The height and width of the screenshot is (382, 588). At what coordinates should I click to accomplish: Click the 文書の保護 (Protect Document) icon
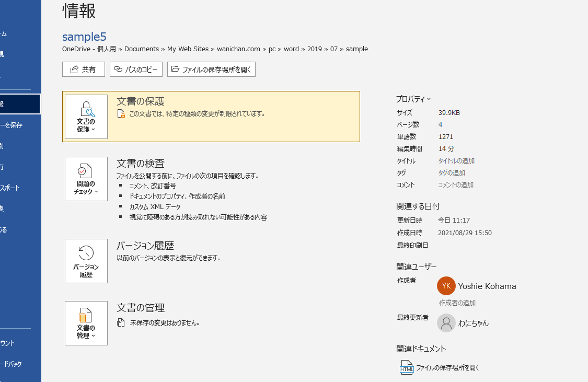point(86,116)
